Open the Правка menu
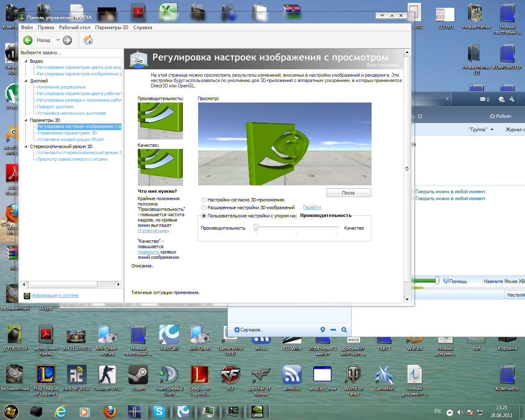The image size is (525, 420). 46,27
